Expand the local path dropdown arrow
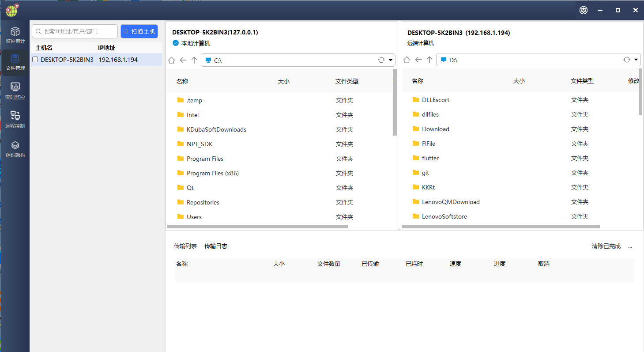 pos(391,60)
